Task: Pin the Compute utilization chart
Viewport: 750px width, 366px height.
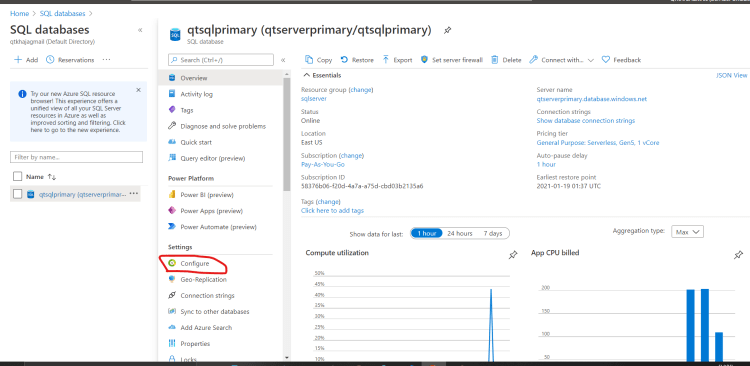Action: 513,255
